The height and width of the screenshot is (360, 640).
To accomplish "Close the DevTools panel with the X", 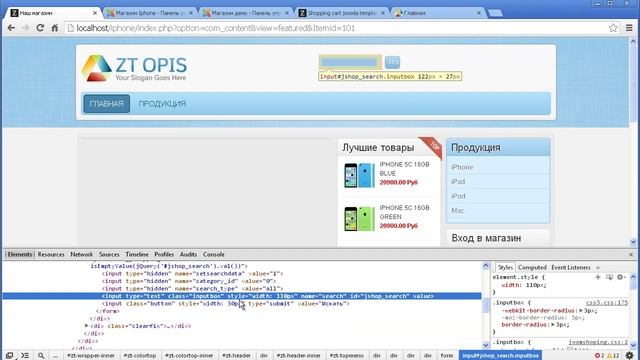I will pyautogui.click(x=631, y=254).
